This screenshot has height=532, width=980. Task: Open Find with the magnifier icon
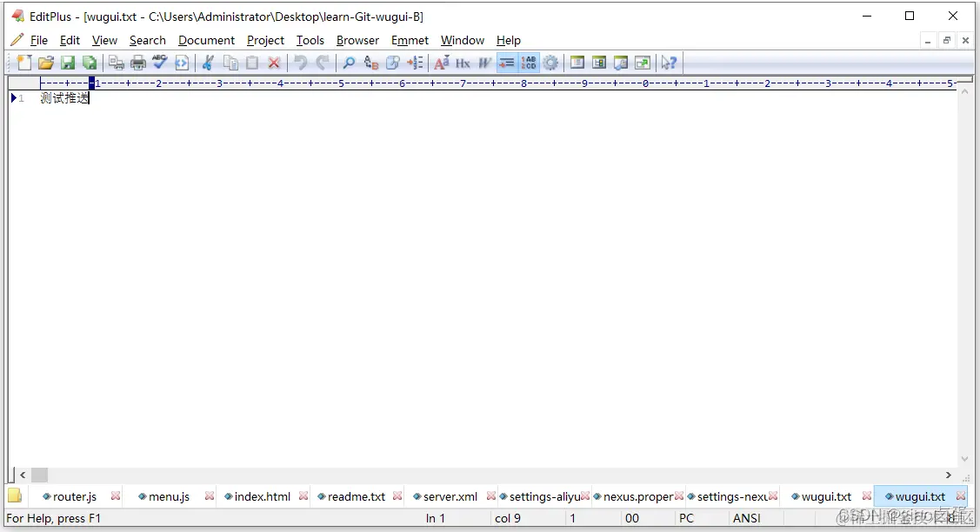point(349,63)
